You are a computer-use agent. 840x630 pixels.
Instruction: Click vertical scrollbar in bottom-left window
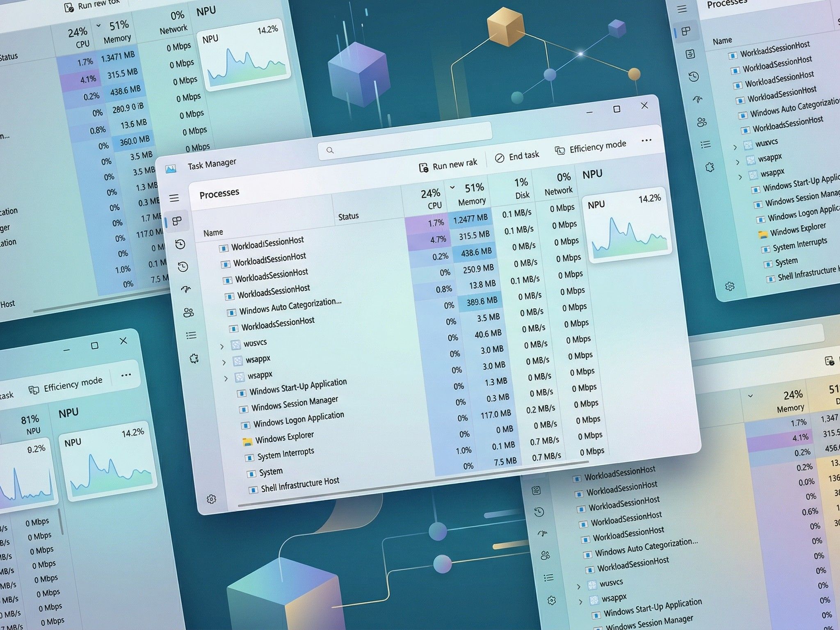tap(61, 521)
